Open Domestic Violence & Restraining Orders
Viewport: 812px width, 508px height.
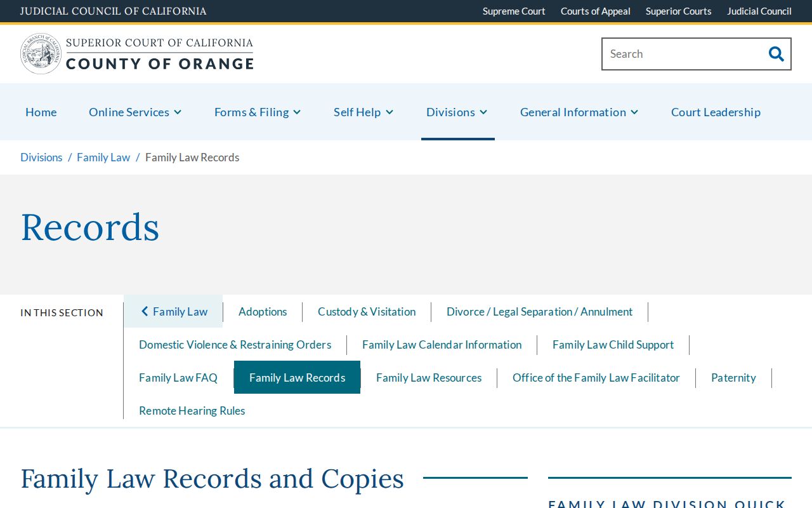pos(235,345)
